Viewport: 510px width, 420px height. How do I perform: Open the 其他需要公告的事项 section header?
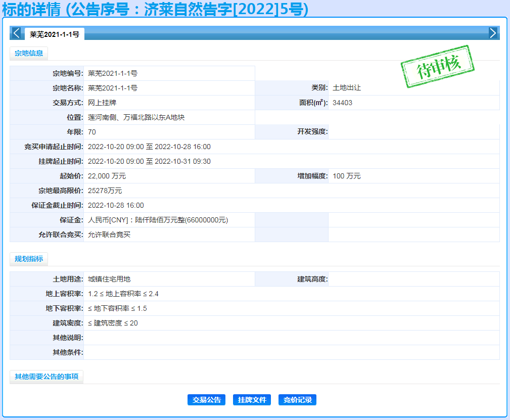coord(47,377)
